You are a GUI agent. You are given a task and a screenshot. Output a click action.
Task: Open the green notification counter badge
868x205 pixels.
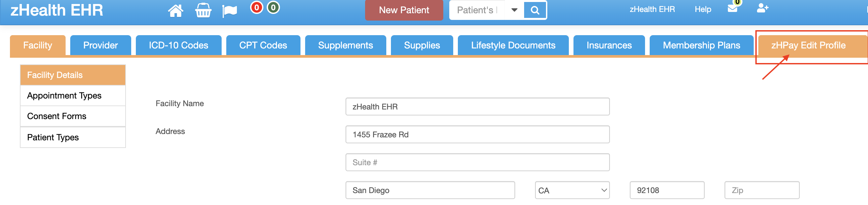tap(273, 7)
